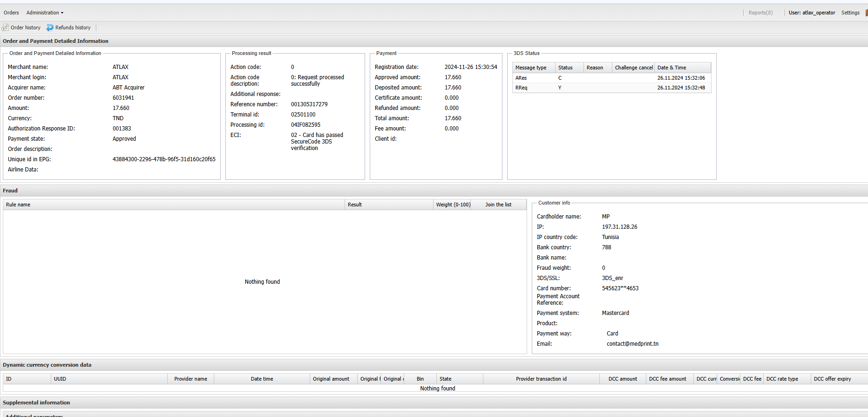The width and height of the screenshot is (868, 417).
Task: Sort 3DS table by Date & Time
Action: coord(671,68)
